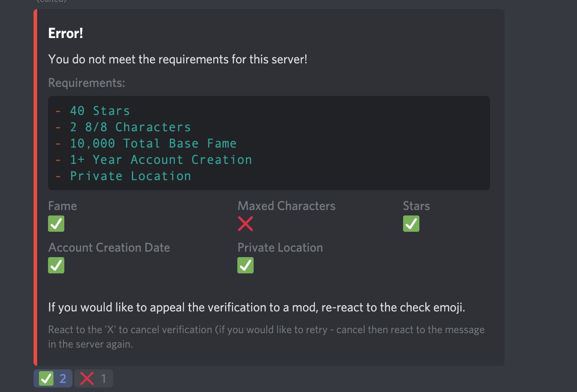This screenshot has width=577, height=392.
Task: Select the "40 Stars" line in the code block
Action: click(x=100, y=111)
